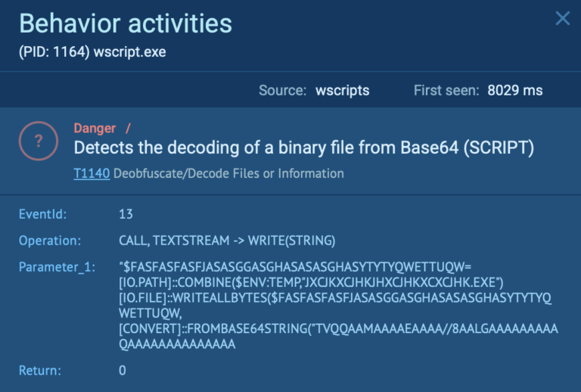Select the PID 1164 wscript.exe process text
Image resolution: width=581 pixels, height=392 pixels.
point(92,53)
